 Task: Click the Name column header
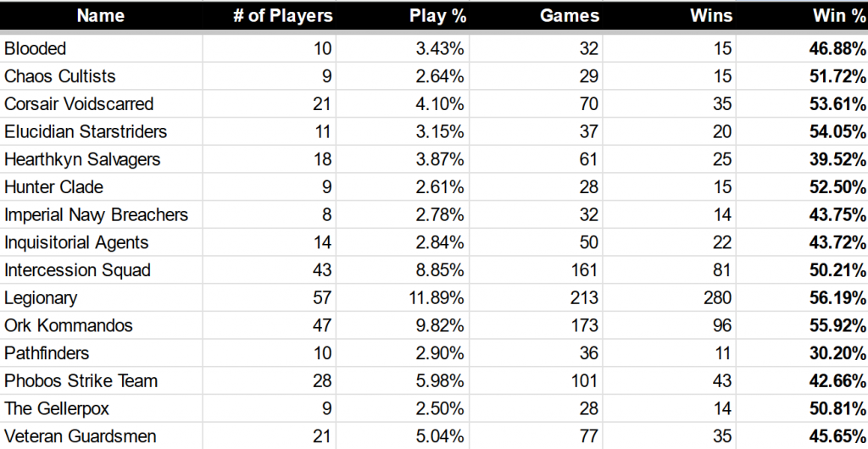click(100, 16)
